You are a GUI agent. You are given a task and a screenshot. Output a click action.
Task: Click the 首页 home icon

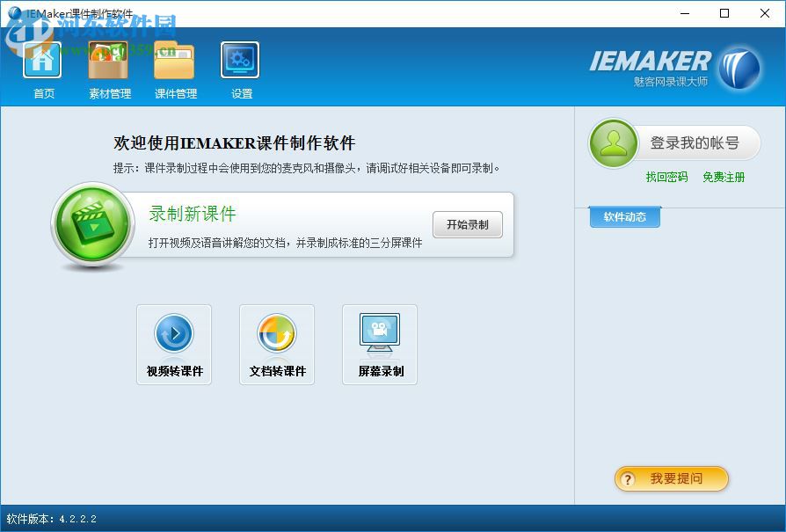click(x=42, y=58)
